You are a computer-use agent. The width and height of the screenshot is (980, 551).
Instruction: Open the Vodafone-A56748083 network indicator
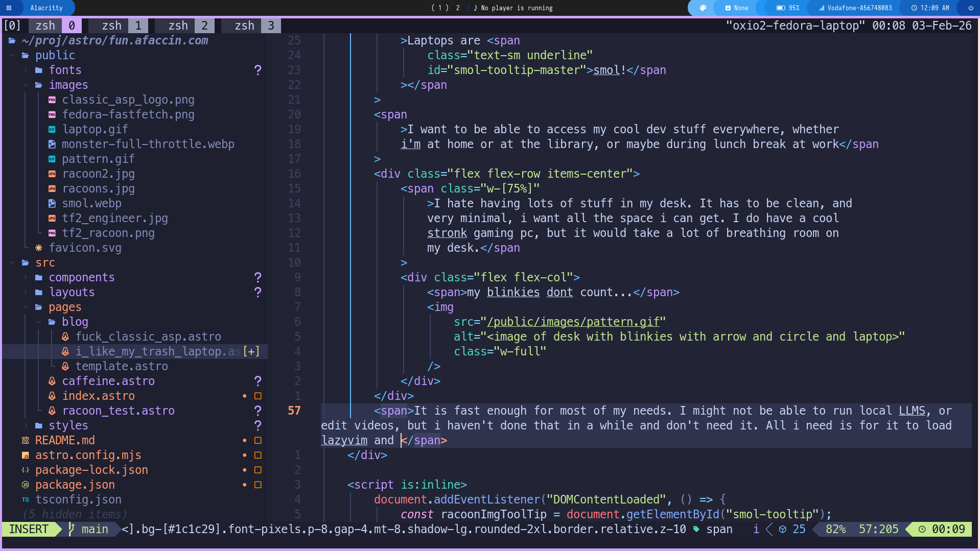[x=855, y=8]
